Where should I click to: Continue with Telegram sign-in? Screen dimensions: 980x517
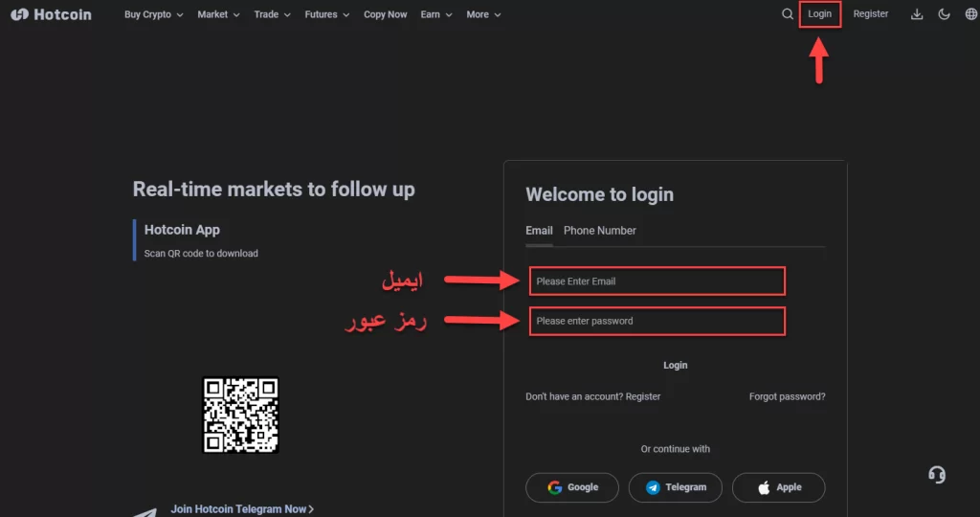(x=675, y=487)
